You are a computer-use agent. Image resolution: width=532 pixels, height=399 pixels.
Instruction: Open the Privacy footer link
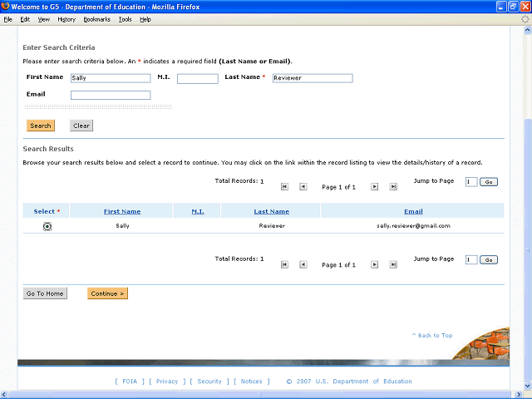(x=167, y=382)
